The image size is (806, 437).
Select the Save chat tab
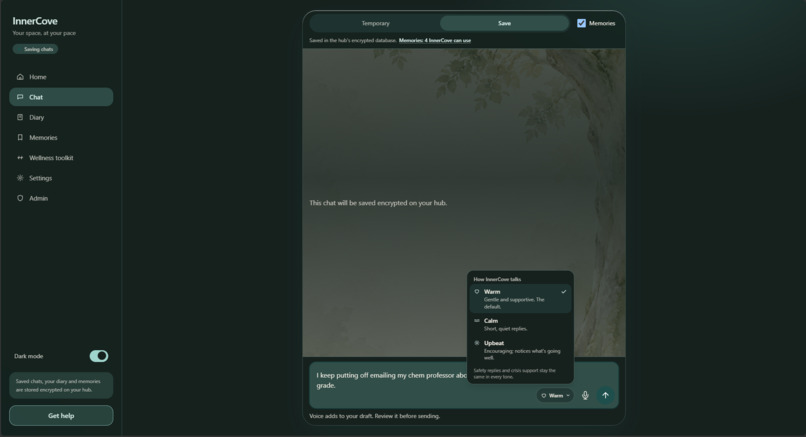pos(504,23)
